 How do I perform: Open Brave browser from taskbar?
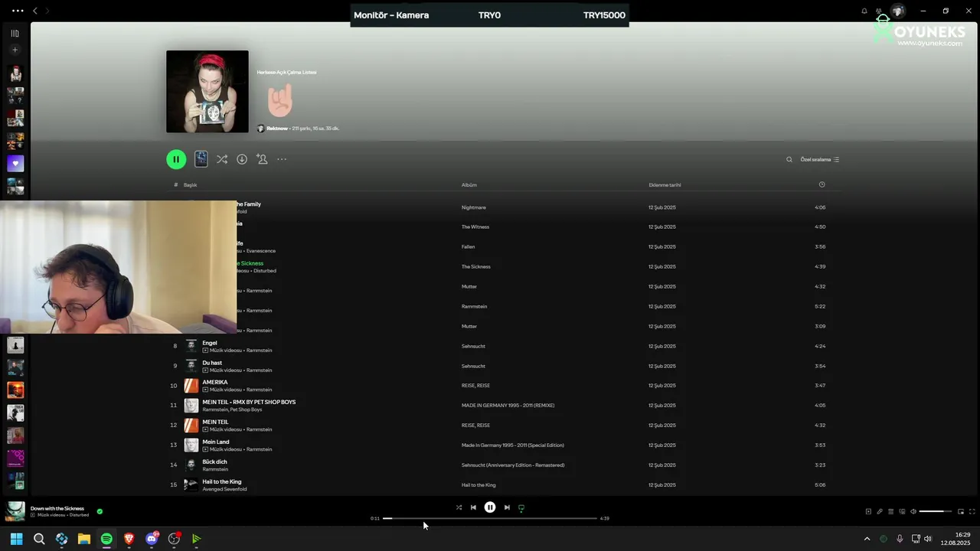tap(129, 539)
